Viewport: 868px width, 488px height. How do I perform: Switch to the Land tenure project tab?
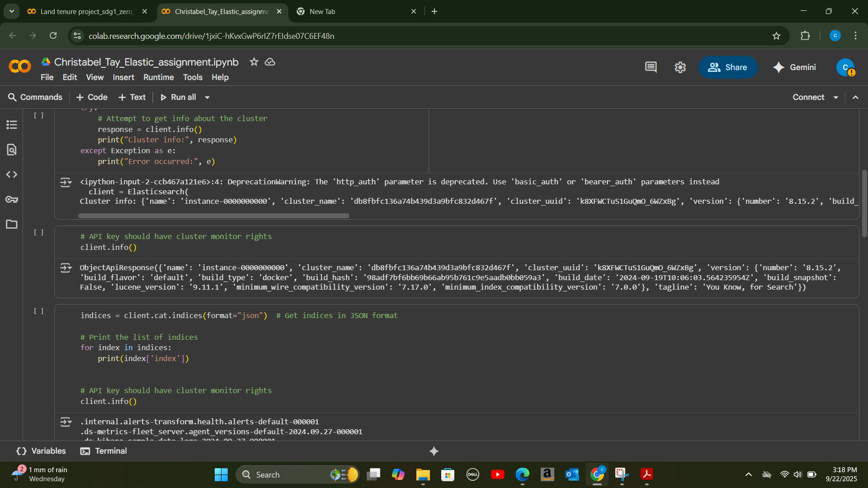[86, 11]
